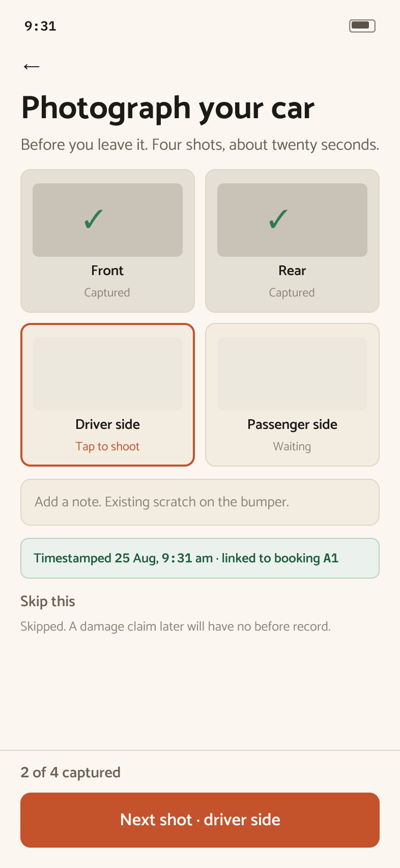
Task: Tap the Rear card's 'Captured' status label
Action: coord(292,292)
